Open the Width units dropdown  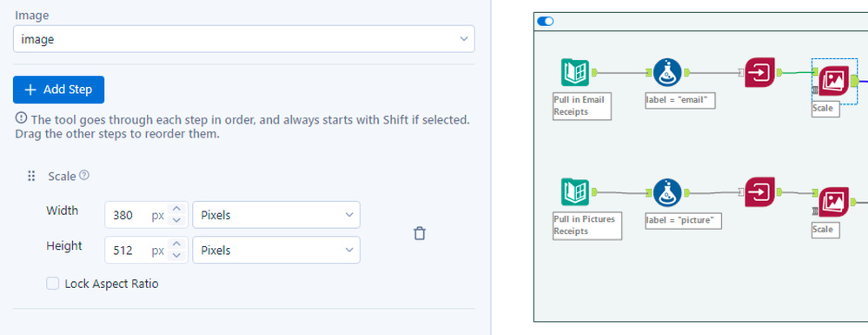(x=276, y=215)
